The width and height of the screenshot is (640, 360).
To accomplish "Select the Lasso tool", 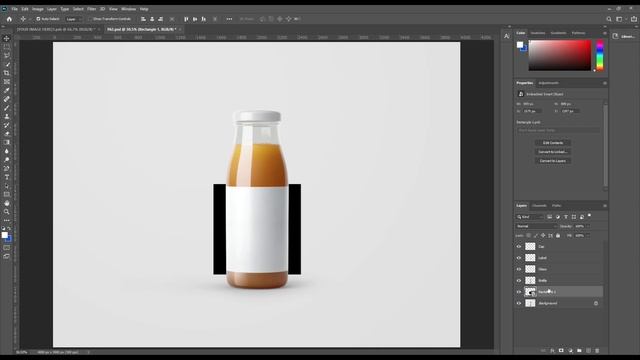I will point(7,56).
